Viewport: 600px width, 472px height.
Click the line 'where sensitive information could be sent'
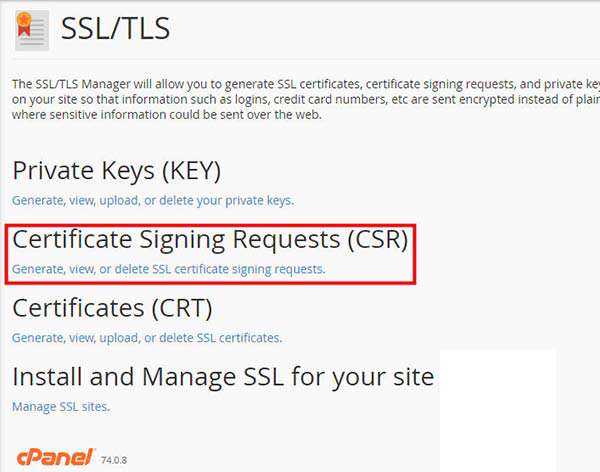coord(166,114)
